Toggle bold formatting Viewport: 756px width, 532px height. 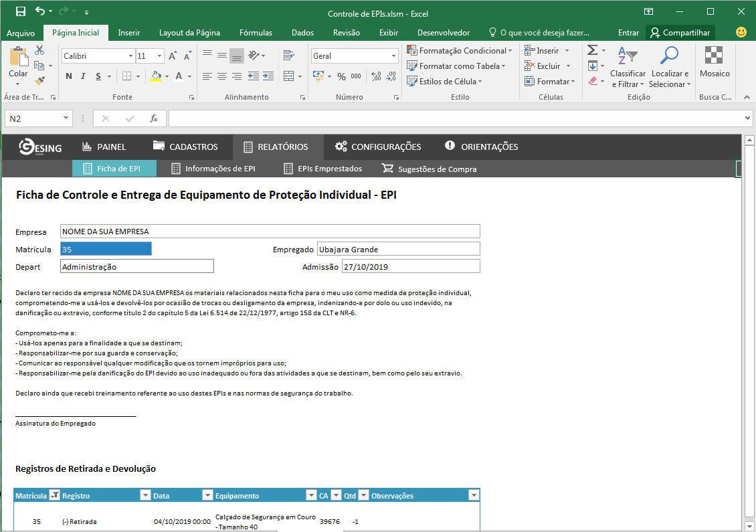click(69, 76)
